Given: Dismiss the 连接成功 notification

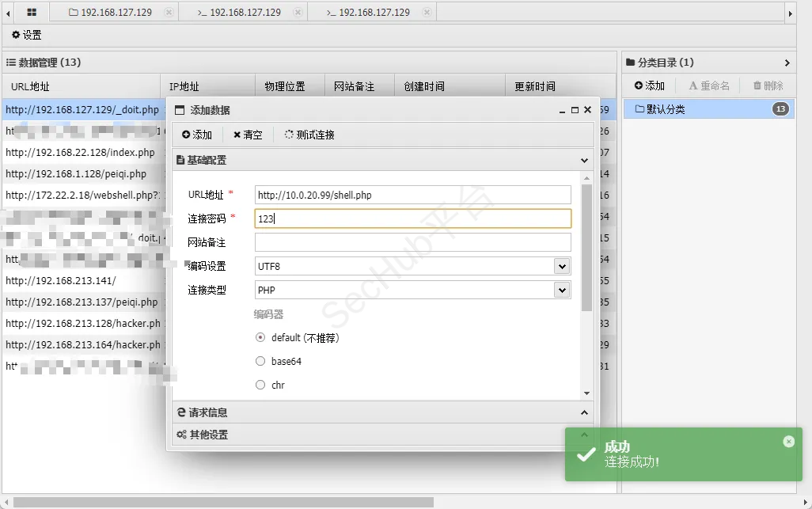Looking at the screenshot, I should pyautogui.click(x=789, y=441).
